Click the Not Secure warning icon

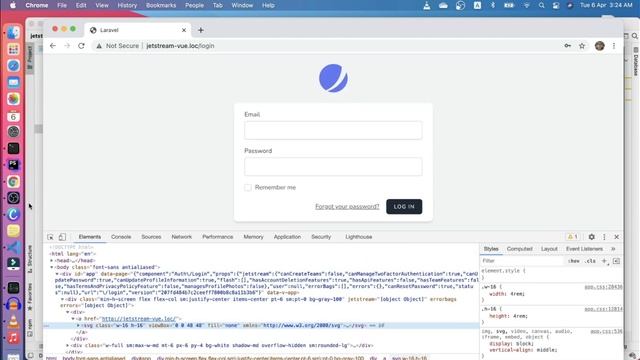[x=99, y=46]
